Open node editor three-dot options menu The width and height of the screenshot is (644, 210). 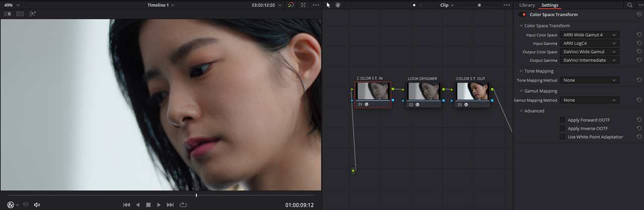[x=507, y=5]
